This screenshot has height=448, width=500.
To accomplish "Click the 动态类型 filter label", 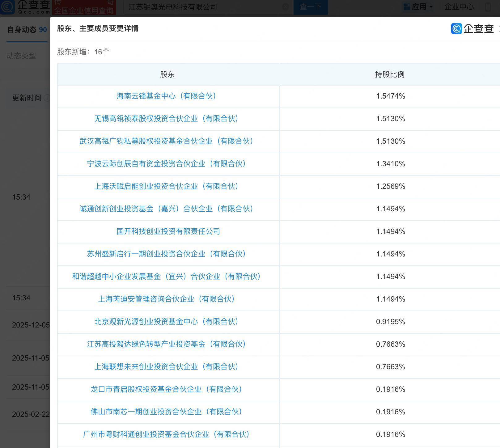I will [x=21, y=56].
